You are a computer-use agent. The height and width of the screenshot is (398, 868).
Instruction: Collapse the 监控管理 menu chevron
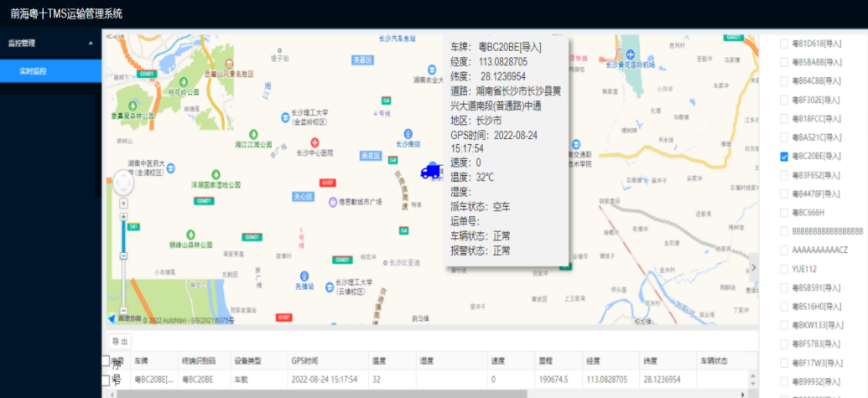click(91, 43)
